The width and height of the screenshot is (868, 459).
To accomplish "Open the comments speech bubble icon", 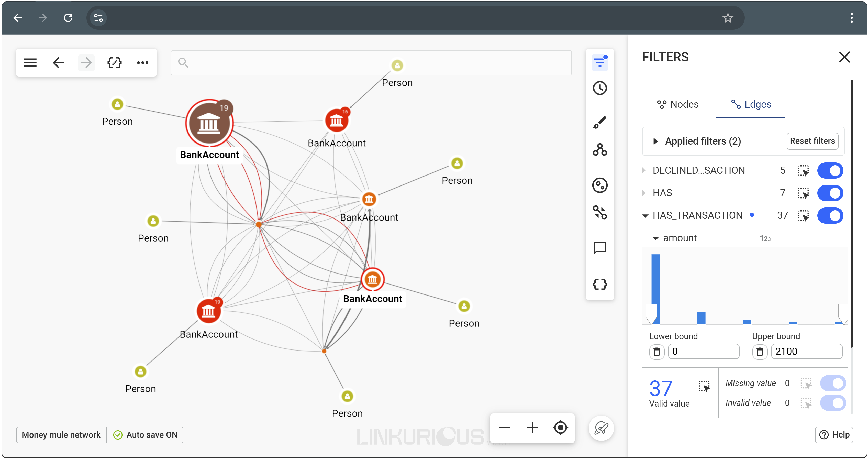I will [599, 248].
